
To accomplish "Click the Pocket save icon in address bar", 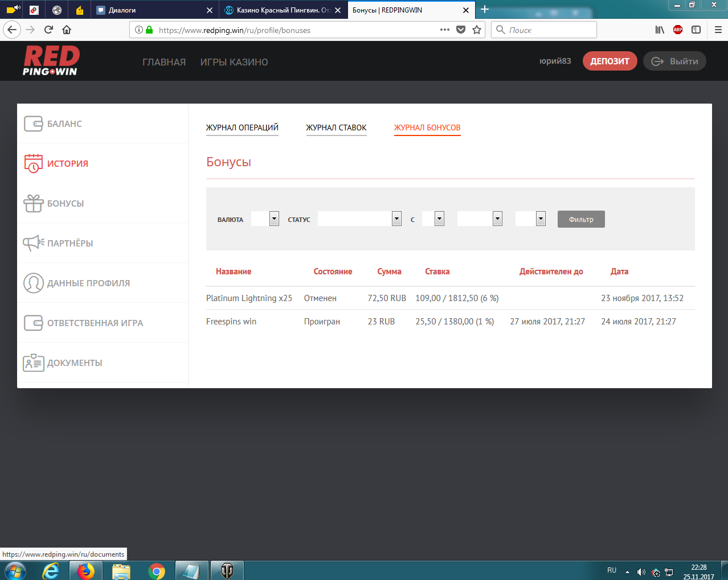I will coord(461,30).
